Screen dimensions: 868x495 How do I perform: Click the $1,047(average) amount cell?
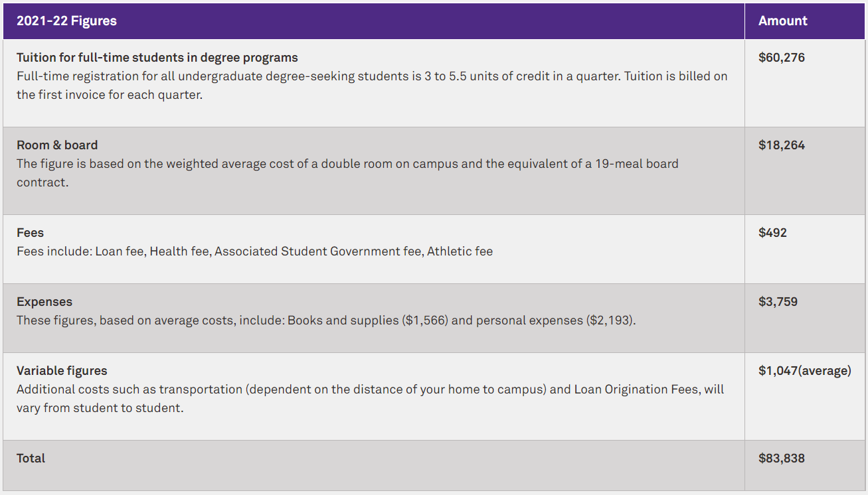tap(805, 371)
